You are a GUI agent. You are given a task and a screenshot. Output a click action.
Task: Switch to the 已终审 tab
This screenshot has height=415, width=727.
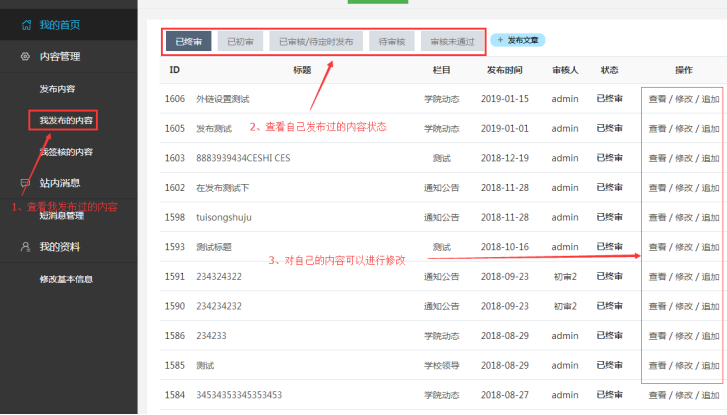click(187, 41)
